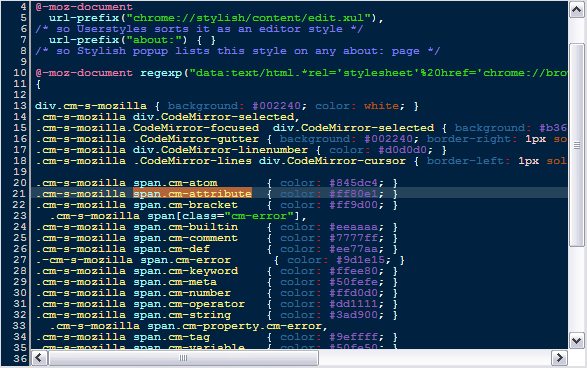The height and width of the screenshot is (368, 587).
Task: Click span.cm-property.cm-error selector on line 33
Action: (x=234, y=326)
